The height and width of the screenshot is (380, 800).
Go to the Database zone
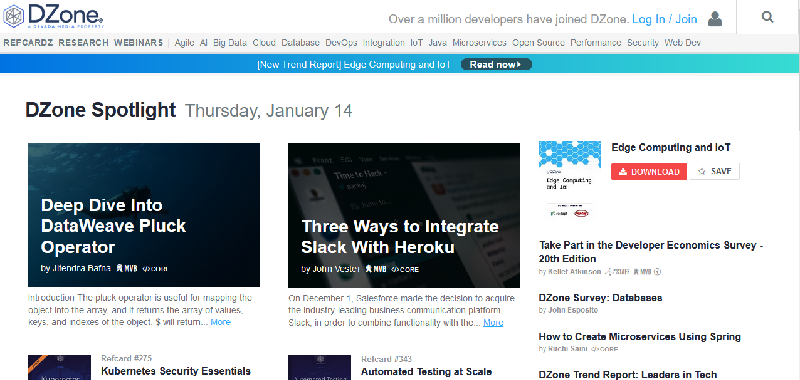[301, 43]
